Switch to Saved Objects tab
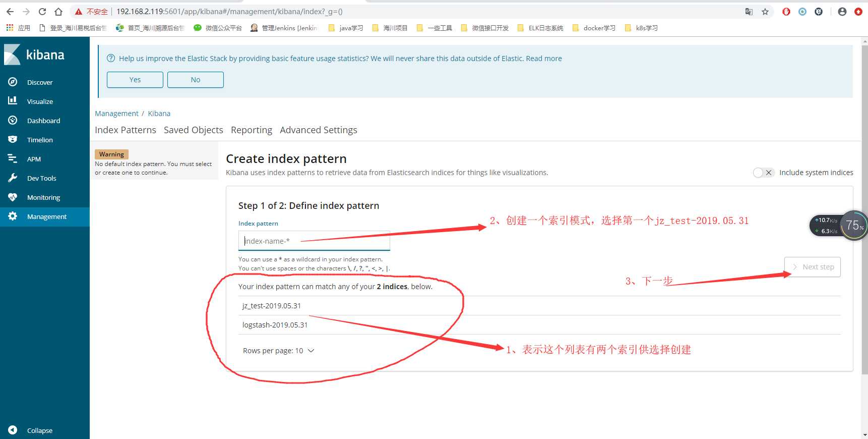868x439 pixels. [194, 130]
